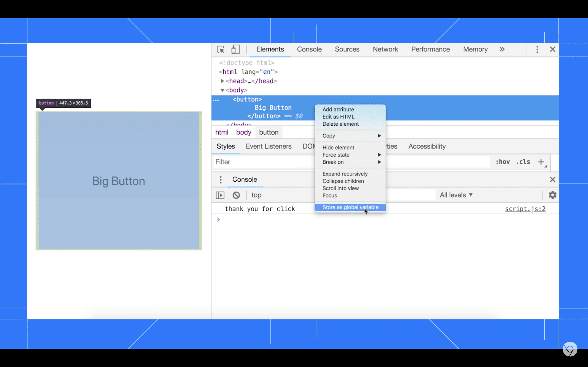Select the inspect element icon
The height and width of the screenshot is (367, 588).
point(220,50)
